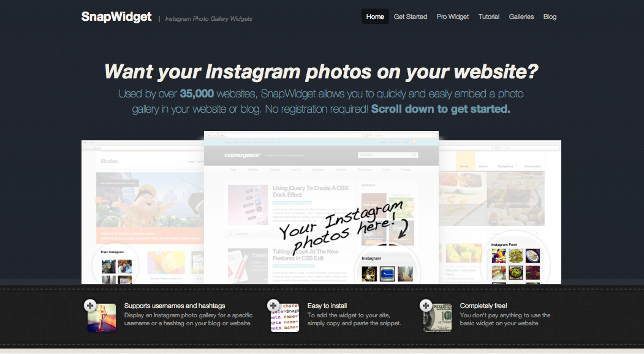Visit the Galleries page

tap(521, 17)
